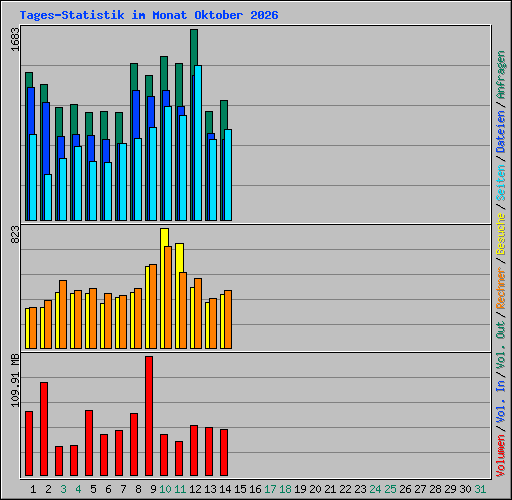Click day 29 on the x-axis
Image resolution: width=512 pixels, height=500 pixels.
click(451, 489)
